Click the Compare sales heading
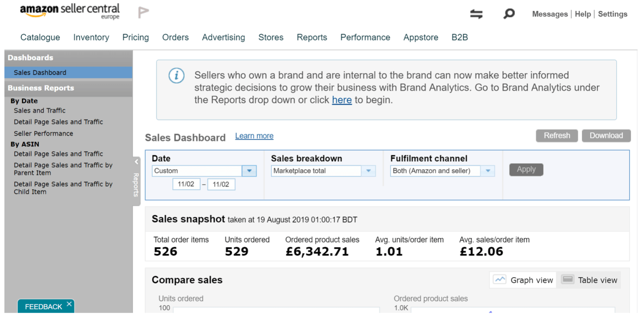Screen dimensions: 644x320 [x=187, y=280]
